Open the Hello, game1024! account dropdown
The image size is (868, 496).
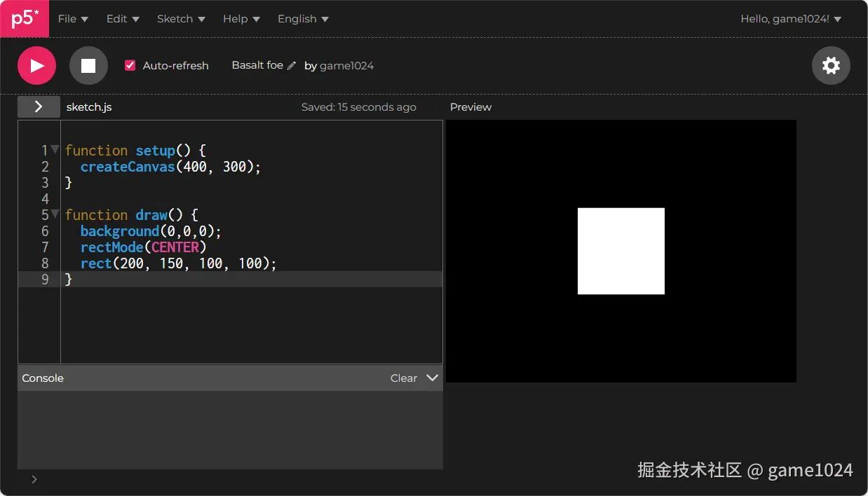[791, 19]
